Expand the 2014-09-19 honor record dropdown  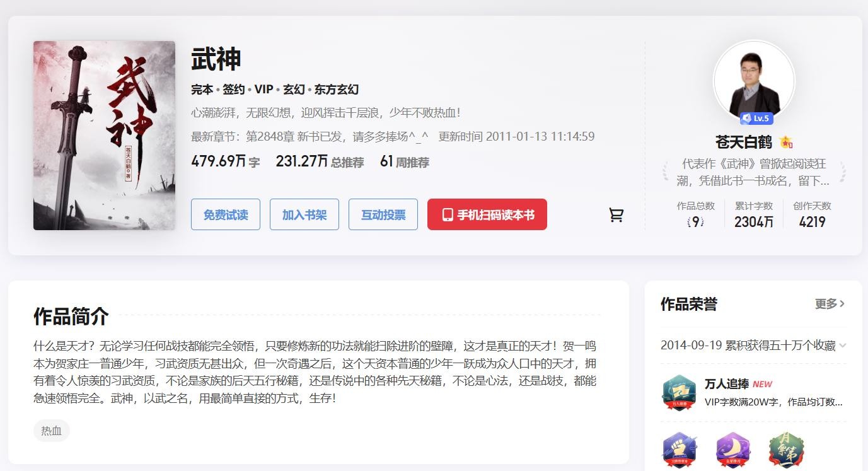tap(843, 346)
